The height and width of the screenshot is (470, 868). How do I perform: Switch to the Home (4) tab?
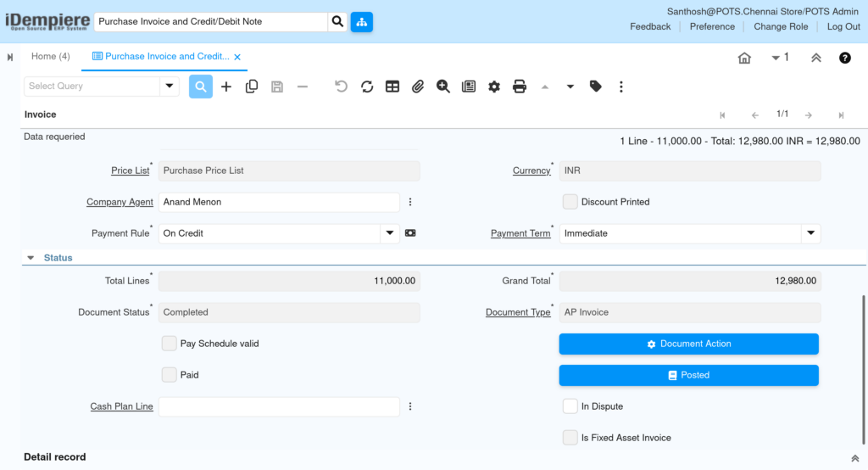[50, 57]
